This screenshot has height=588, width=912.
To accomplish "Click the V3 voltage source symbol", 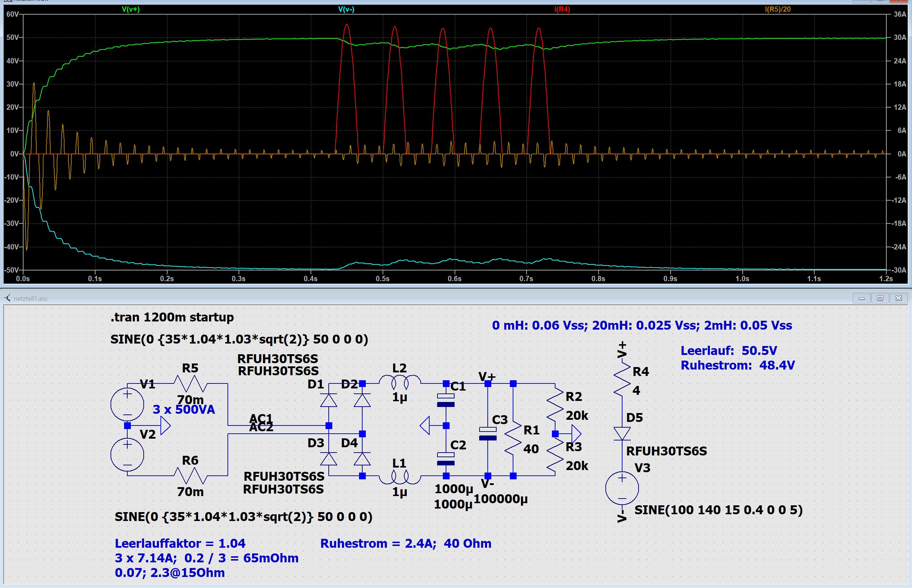I will (x=622, y=488).
